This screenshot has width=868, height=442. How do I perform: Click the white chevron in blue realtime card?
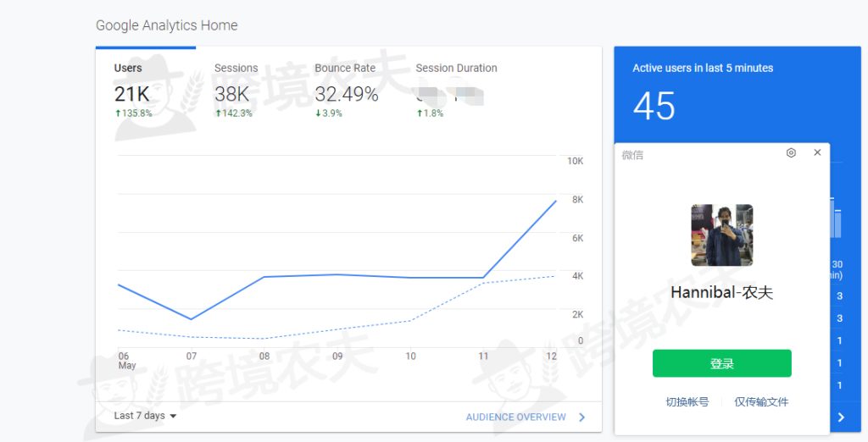click(841, 417)
